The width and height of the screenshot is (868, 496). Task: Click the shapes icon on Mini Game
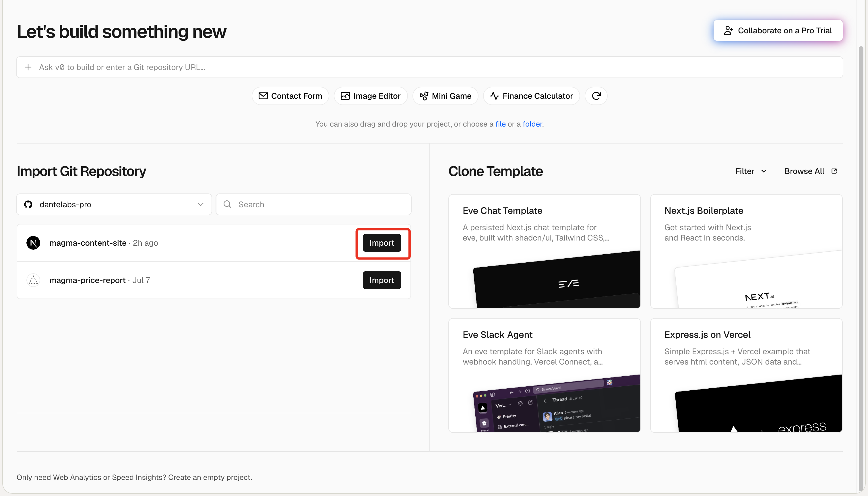(424, 96)
